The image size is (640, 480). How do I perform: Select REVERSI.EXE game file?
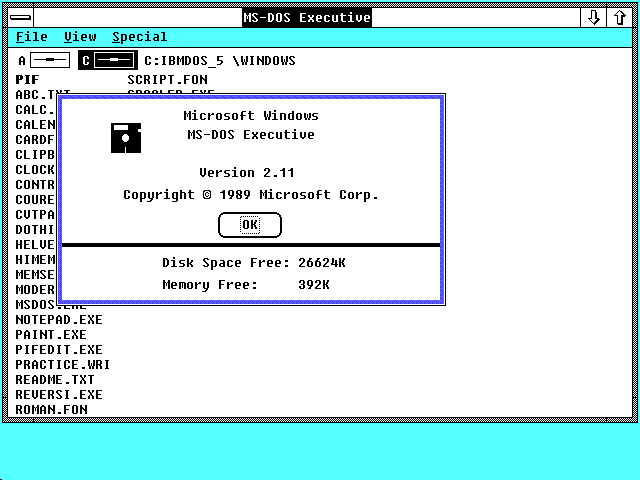(58, 395)
